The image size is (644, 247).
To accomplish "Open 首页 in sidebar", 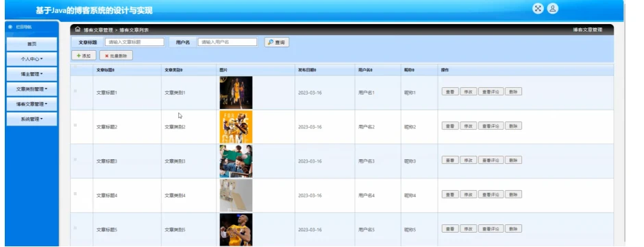I will click(32, 44).
